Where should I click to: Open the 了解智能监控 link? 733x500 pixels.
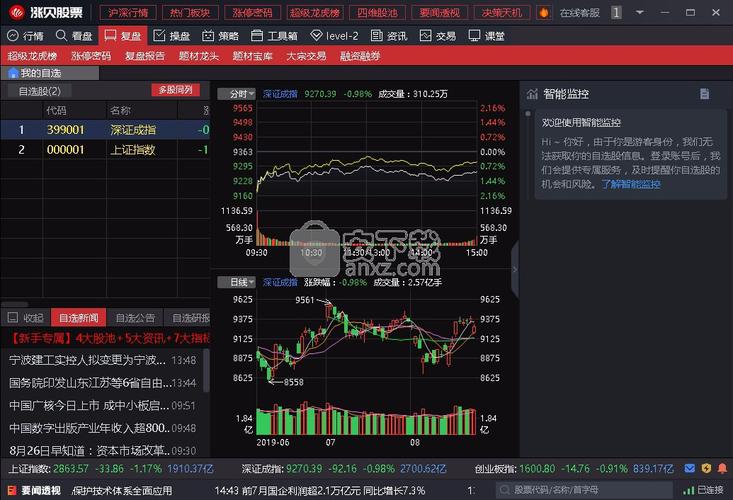pyautogui.click(x=631, y=184)
